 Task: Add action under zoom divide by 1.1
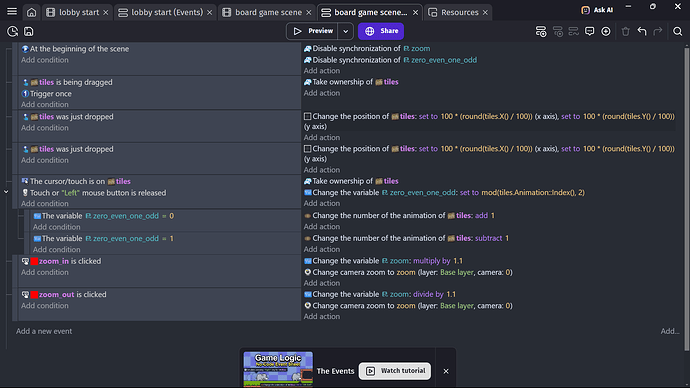coord(322,317)
